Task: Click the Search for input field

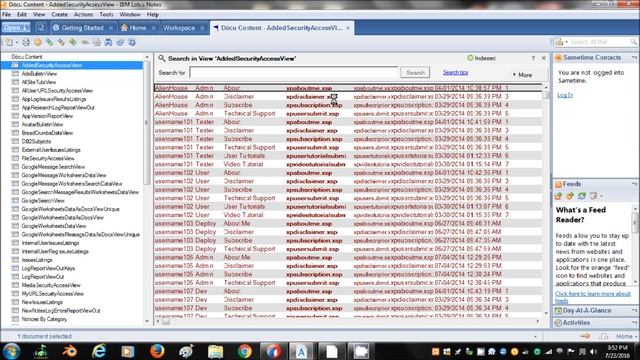Action: [294, 73]
